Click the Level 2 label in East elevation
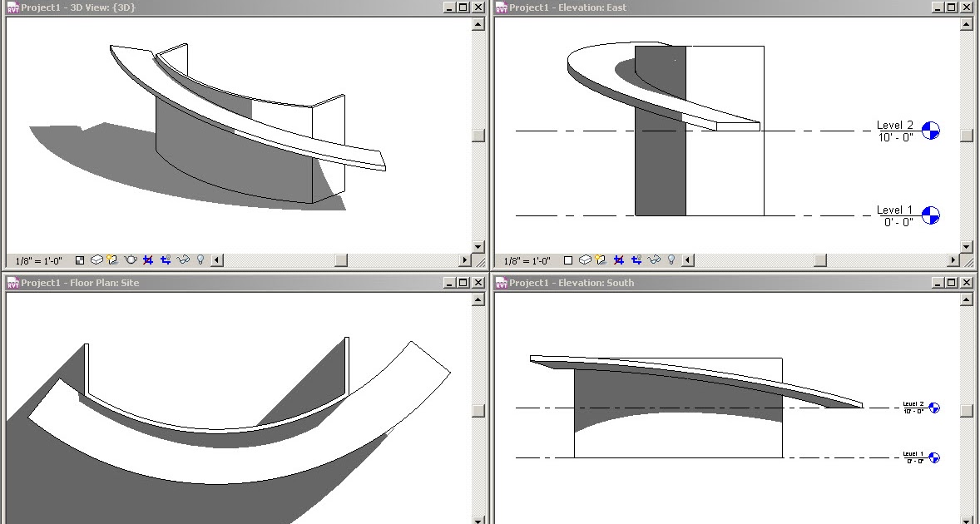 pyautogui.click(x=894, y=124)
